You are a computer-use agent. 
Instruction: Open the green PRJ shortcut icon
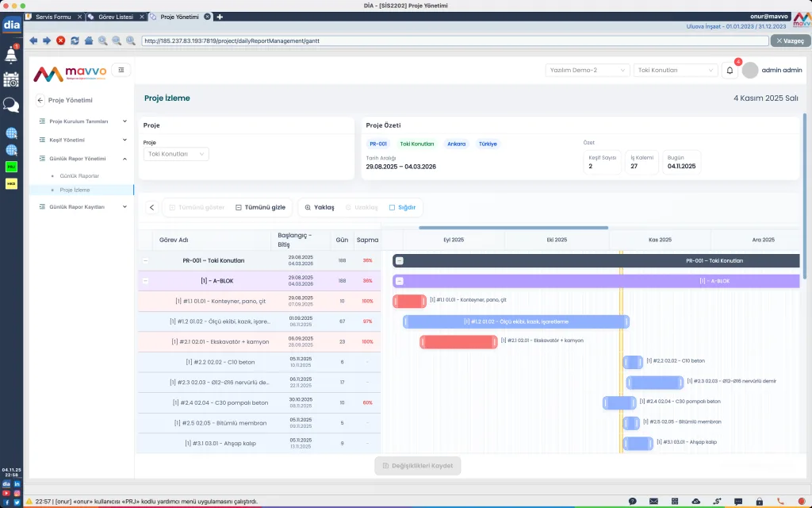point(11,167)
